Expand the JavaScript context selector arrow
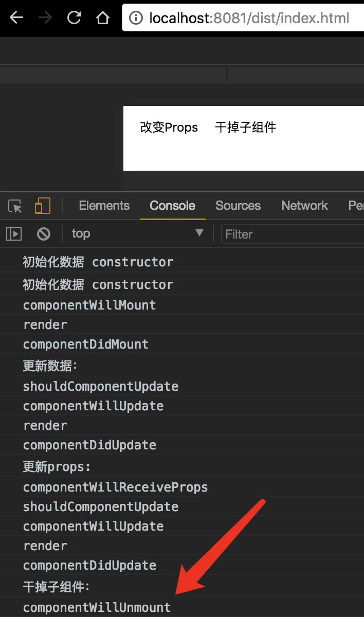 (x=200, y=234)
